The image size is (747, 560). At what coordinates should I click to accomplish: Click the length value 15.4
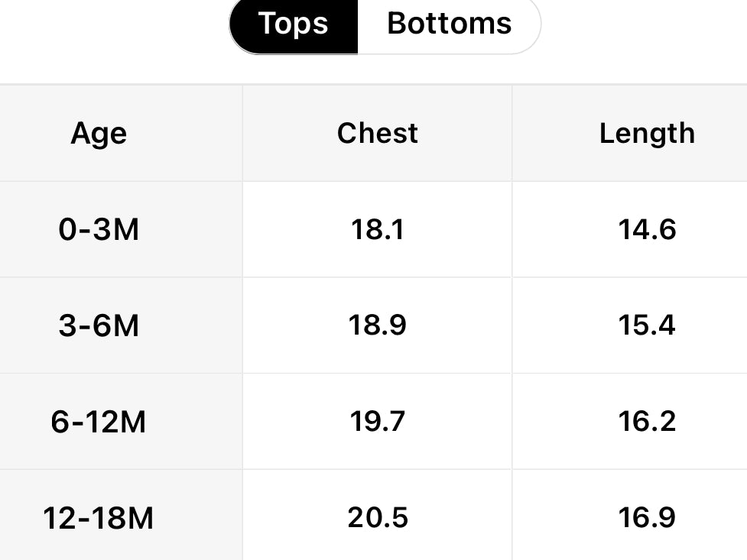coord(647,325)
